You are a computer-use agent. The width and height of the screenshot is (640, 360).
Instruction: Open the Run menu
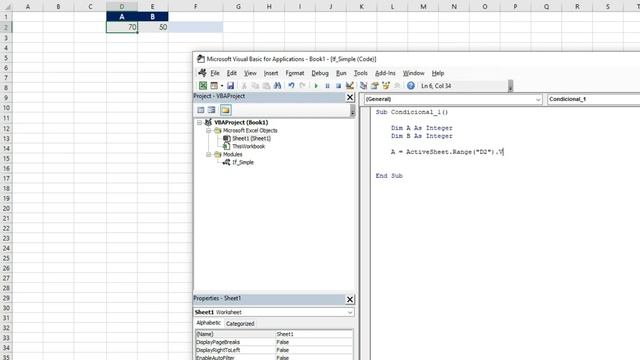click(341, 73)
